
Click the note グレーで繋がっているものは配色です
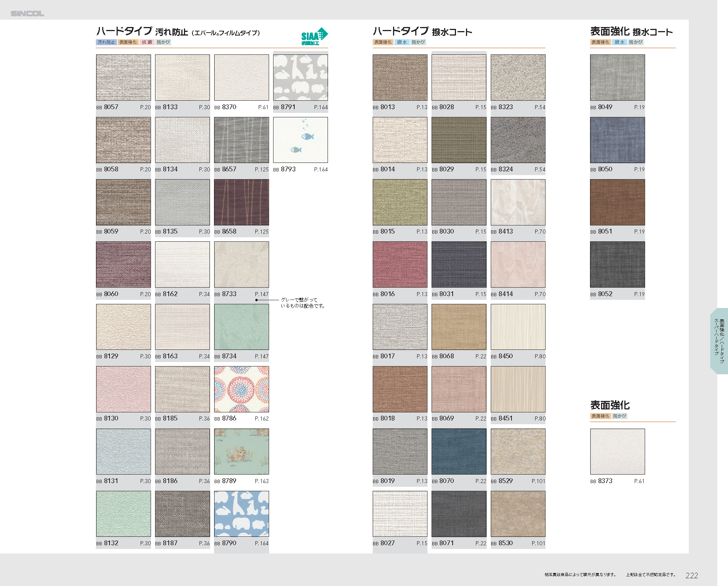click(x=302, y=303)
